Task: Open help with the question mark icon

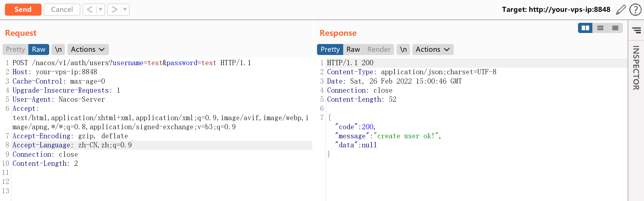Action: [x=635, y=10]
